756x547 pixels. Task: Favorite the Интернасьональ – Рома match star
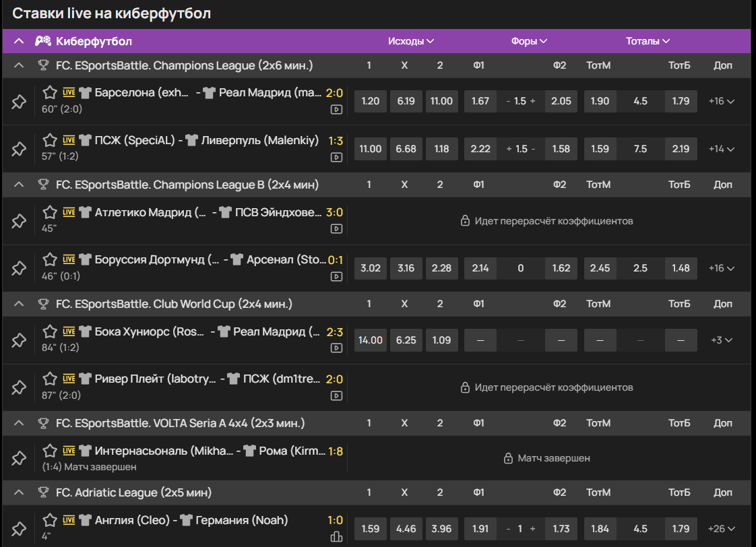coord(50,451)
